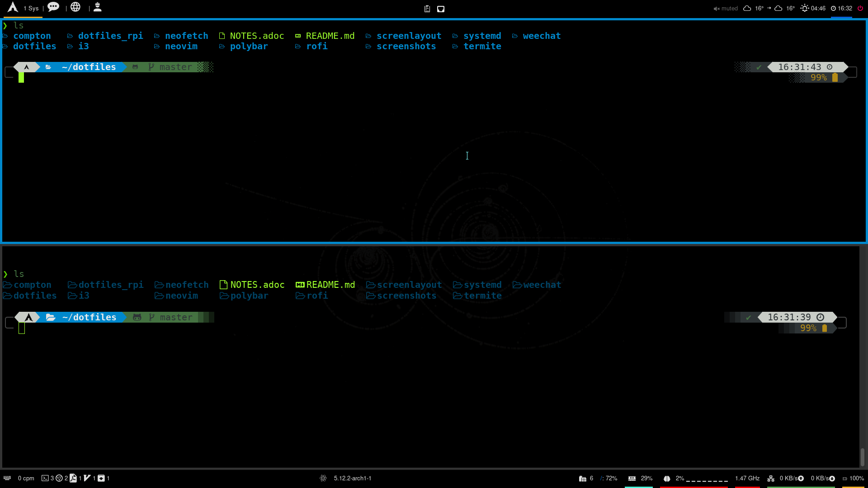This screenshot has height=488, width=868.
Task: Click the Arch Linux logo in top bar
Action: tap(13, 8)
